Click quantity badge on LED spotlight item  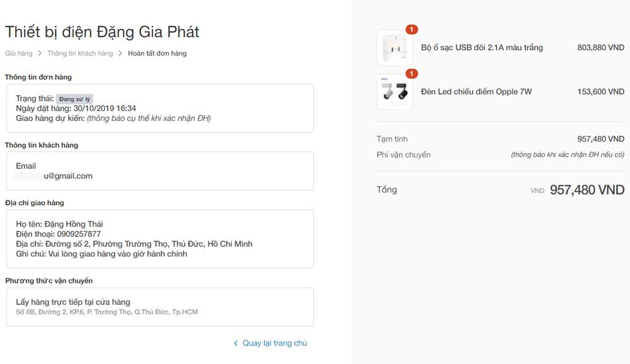tap(411, 74)
